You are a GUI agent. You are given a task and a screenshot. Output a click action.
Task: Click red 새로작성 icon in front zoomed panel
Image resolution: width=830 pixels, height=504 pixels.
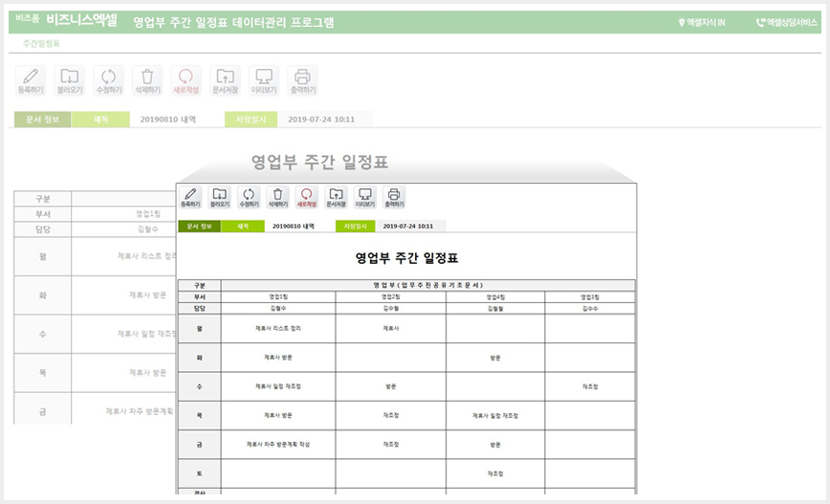pos(307,197)
